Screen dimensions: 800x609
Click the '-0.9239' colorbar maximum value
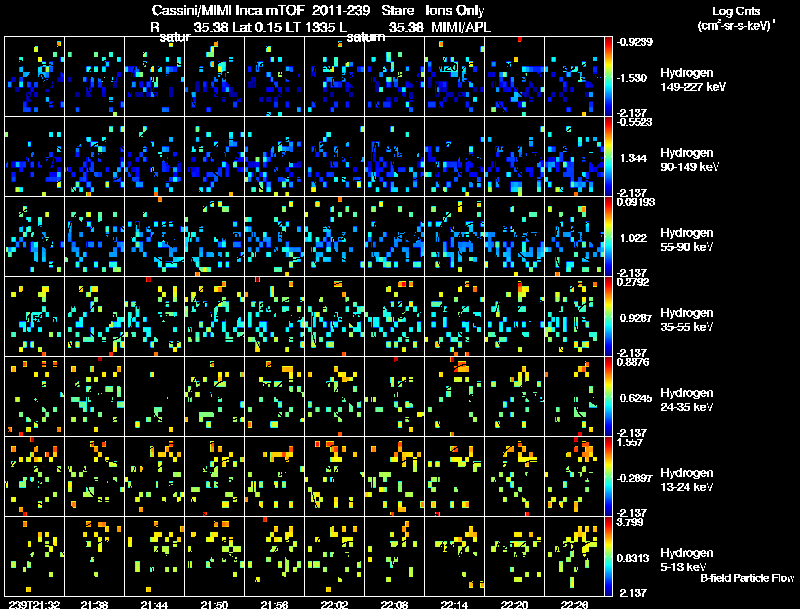634,42
